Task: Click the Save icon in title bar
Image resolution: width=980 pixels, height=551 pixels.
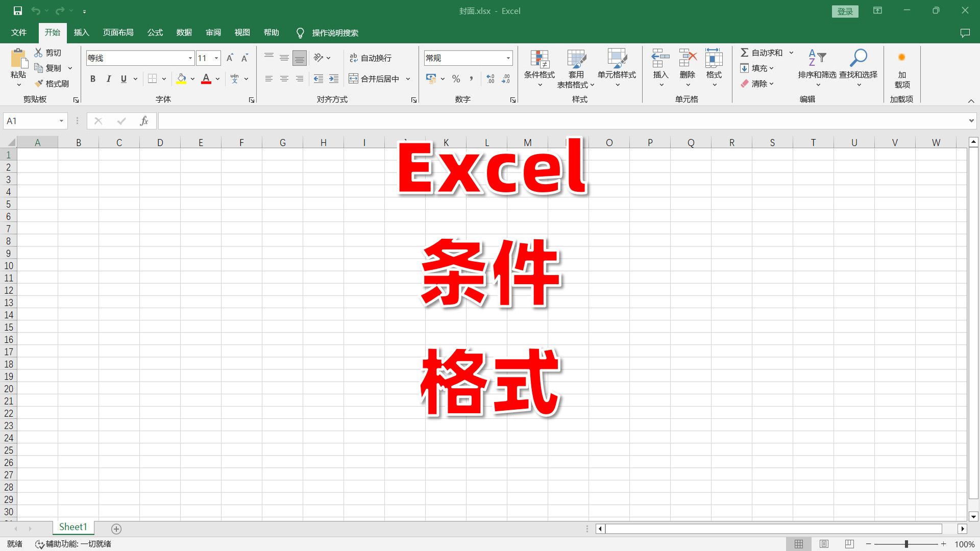Action: coord(18,11)
